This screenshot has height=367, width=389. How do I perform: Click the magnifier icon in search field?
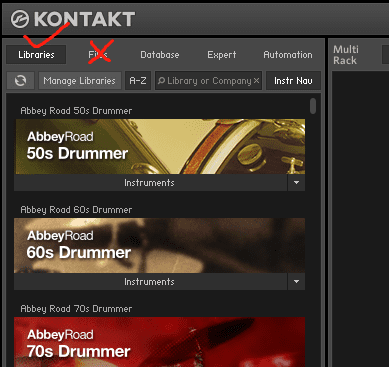161,81
